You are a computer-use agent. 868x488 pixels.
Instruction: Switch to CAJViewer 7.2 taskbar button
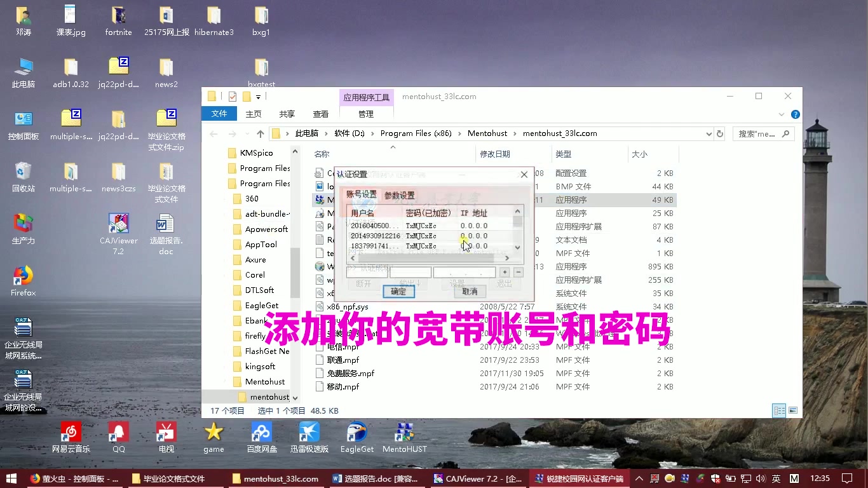477,478
